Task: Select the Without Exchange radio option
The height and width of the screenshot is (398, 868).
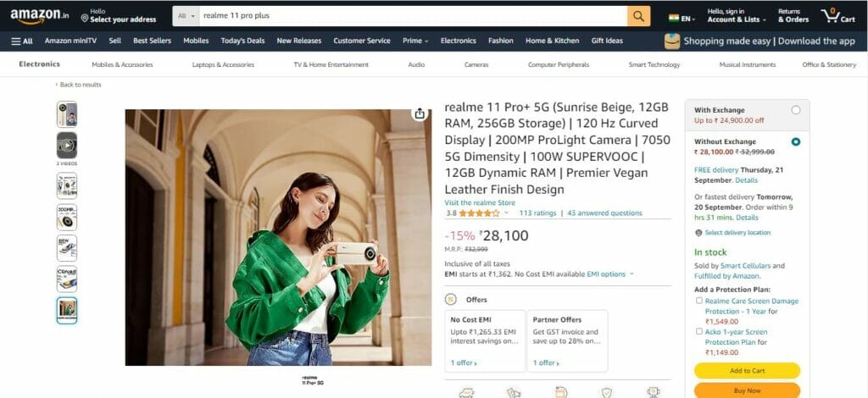Action: coord(795,141)
